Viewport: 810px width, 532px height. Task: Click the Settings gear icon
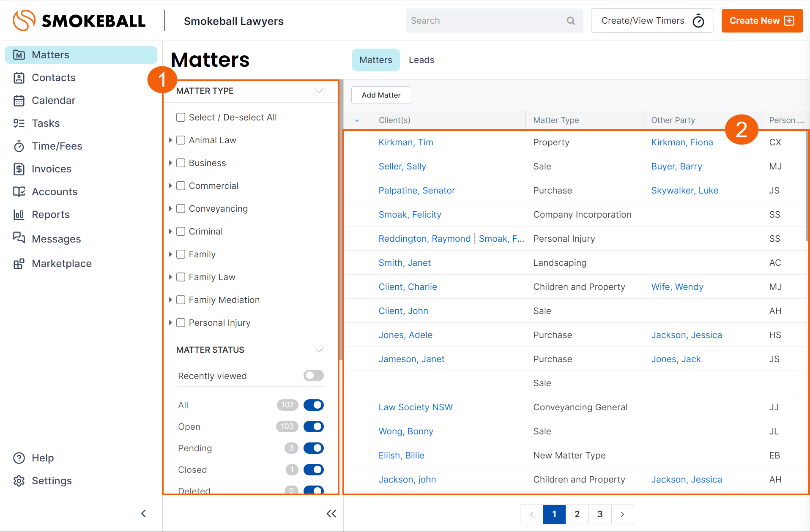19,481
